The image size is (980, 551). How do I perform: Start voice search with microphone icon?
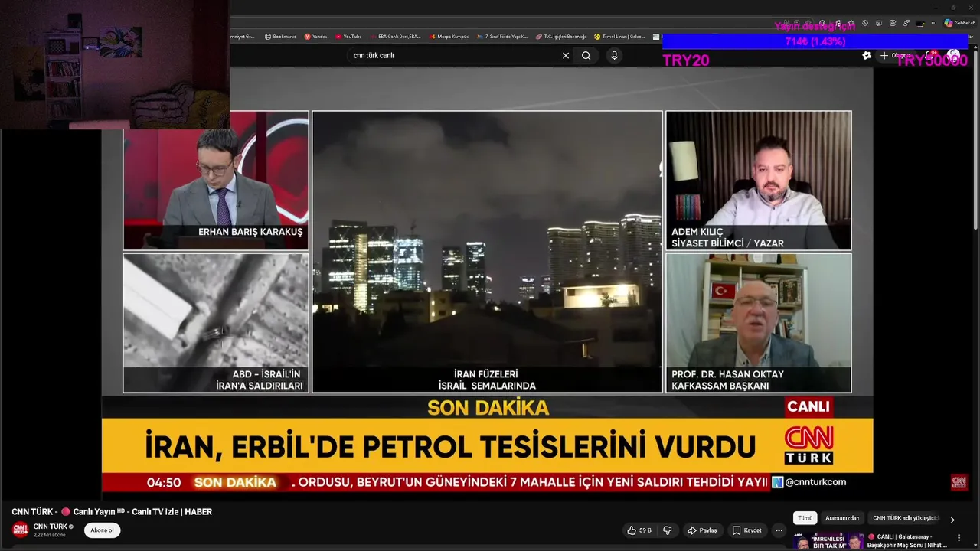614,55
